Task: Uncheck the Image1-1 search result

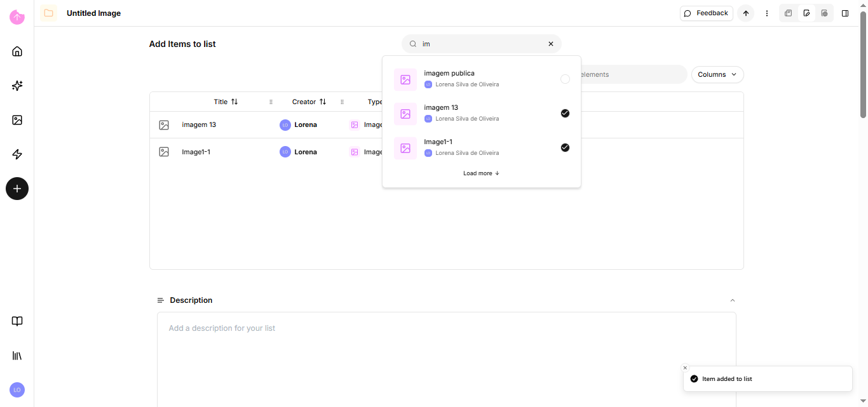Action: tap(565, 148)
